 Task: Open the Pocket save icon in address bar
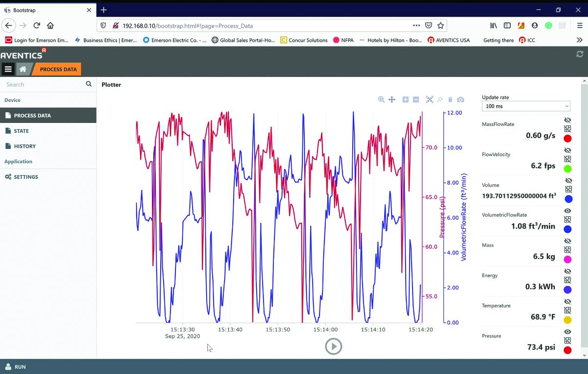(x=429, y=25)
